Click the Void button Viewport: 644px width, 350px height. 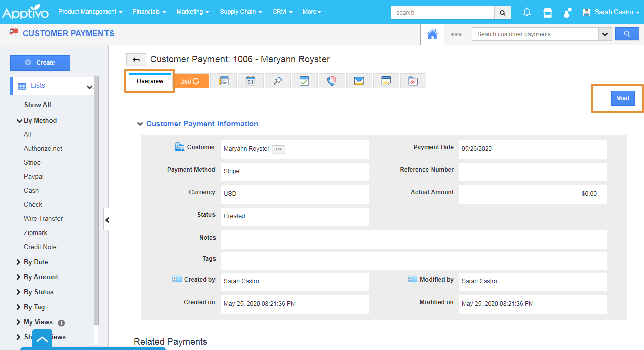pos(623,98)
